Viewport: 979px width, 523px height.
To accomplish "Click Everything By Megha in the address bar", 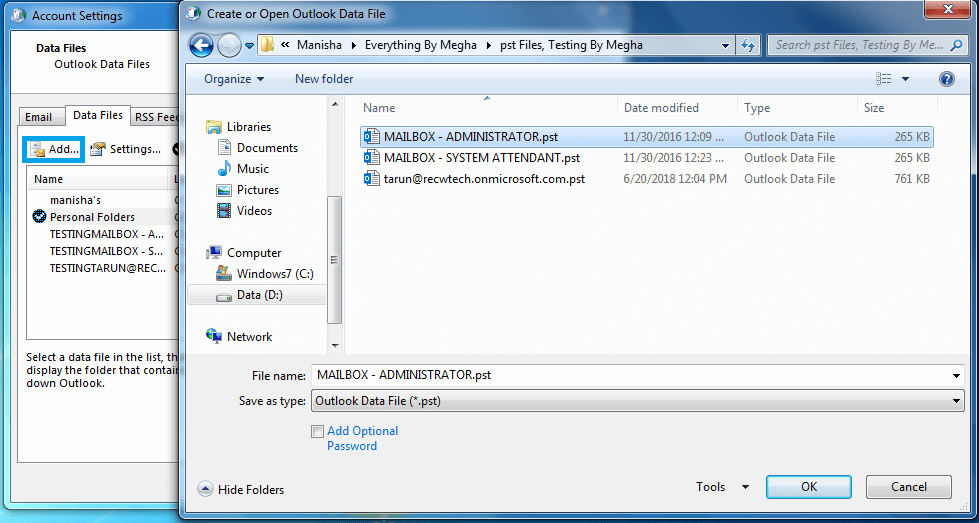I will coord(421,45).
